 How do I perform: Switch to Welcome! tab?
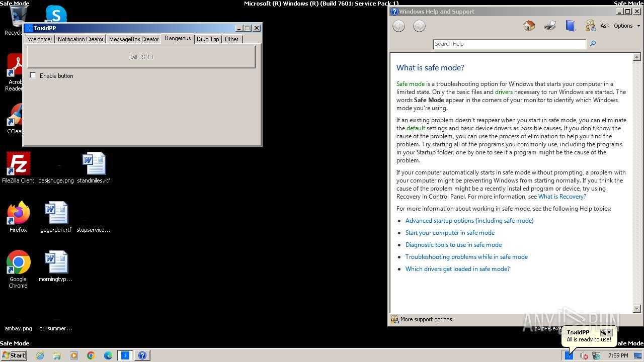click(40, 39)
